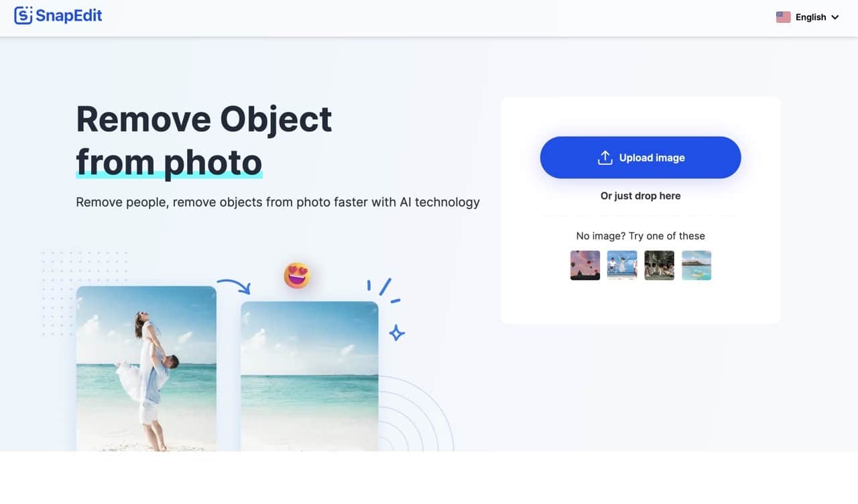Open the English language selector
This screenshot has height=504, width=858.
[x=808, y=17]
